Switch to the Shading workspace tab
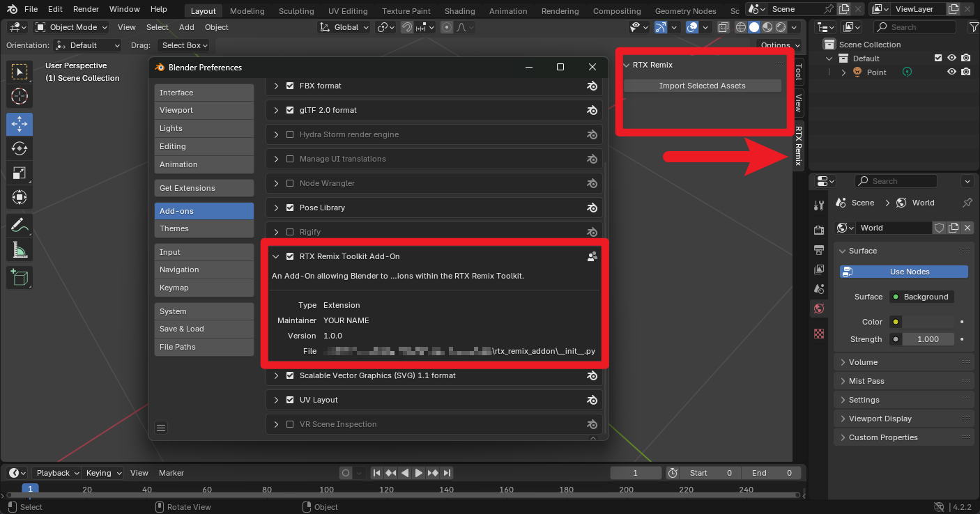This screenshot has width=980, height=514. click(x=459, y=11)
